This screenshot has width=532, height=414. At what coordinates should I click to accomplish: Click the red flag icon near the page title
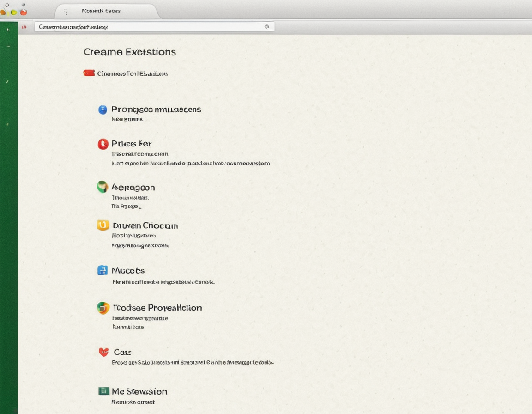pos(89,73)
